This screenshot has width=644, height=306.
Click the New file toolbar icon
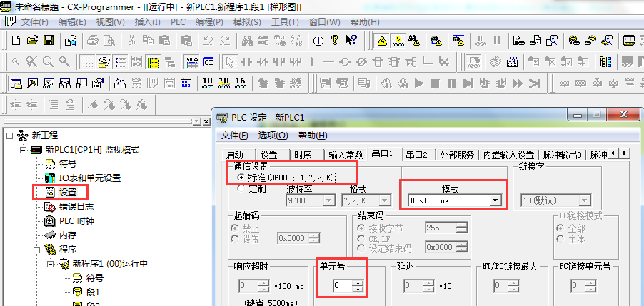coord(15,41)
